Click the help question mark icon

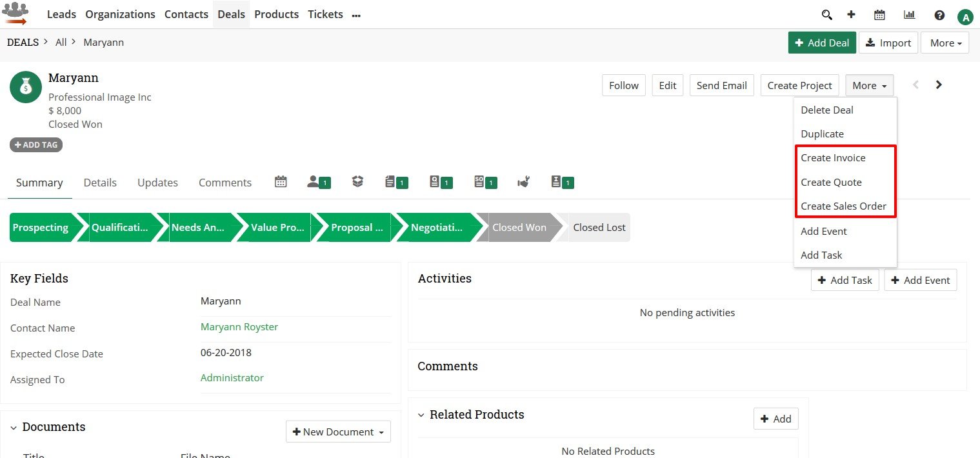pyautogui.click(x=939, y=15)
